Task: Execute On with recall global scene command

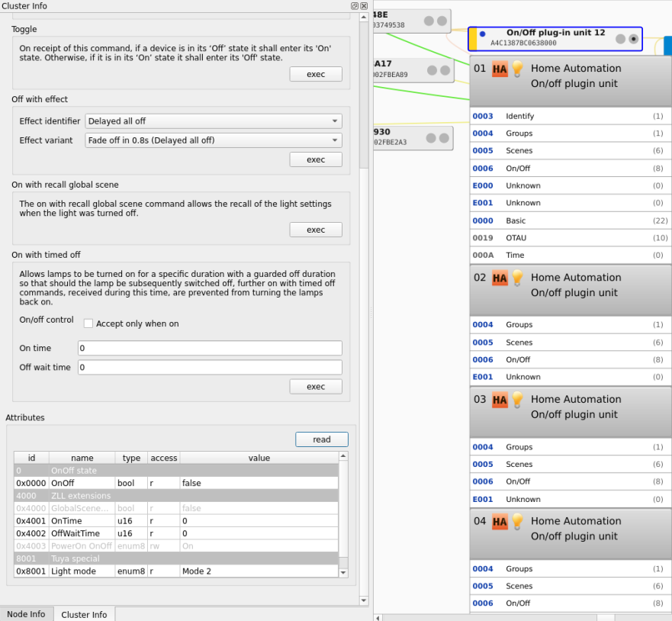Action: pos(316,230)
